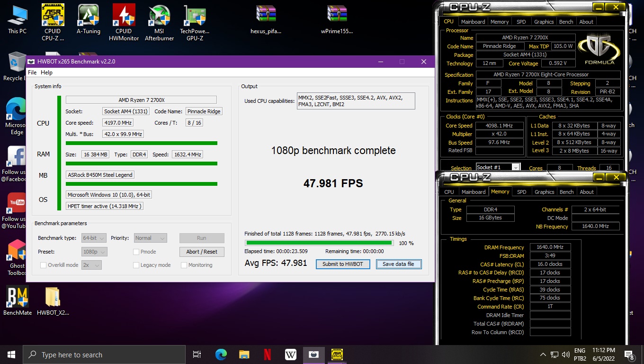Image resolution: width=644 pixels, height=364 pixels.
Task: Open Priority Normal dropdown
Action: 150,238
